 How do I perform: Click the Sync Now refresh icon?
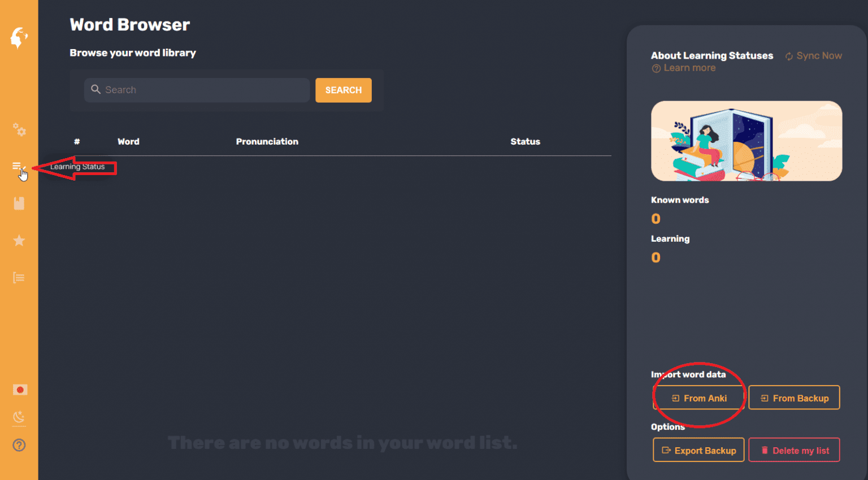(788, 55)
